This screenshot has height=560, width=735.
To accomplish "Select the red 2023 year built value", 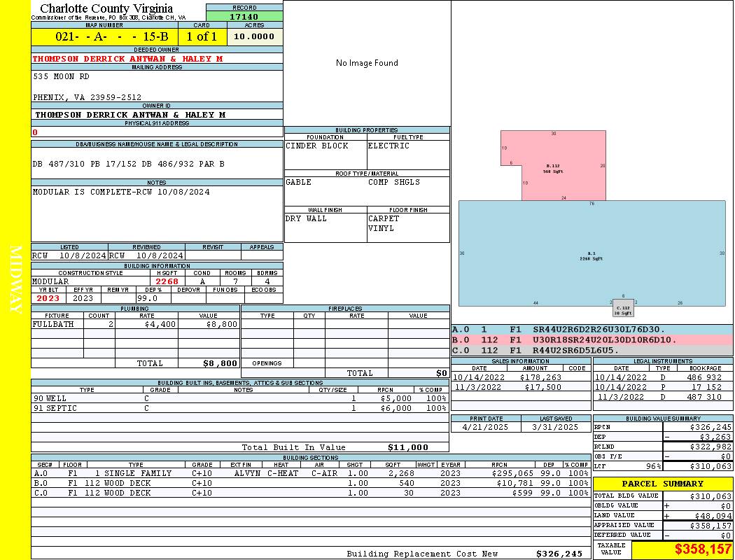I will click(x=48, y=298).
